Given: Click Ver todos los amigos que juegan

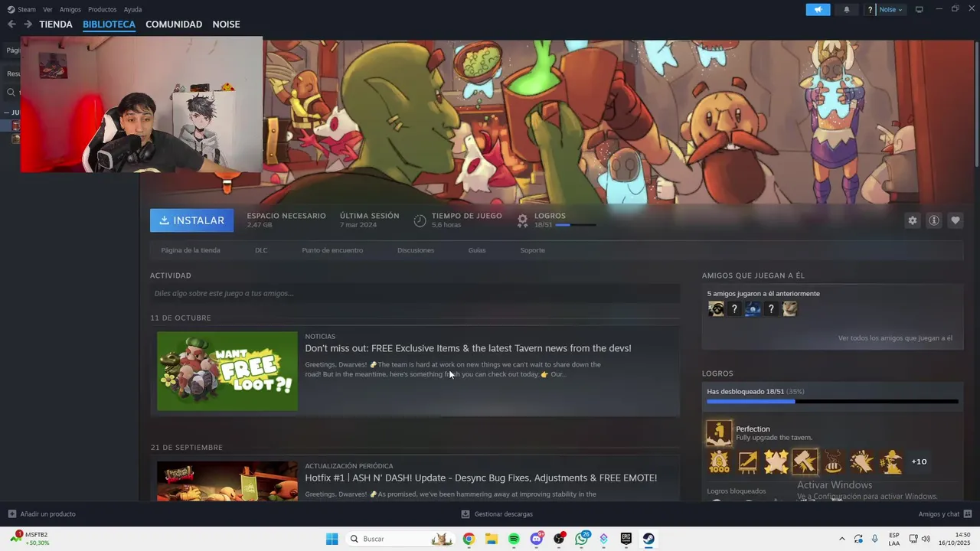Looking at the screenshot, I should click(x=895, y=338).
